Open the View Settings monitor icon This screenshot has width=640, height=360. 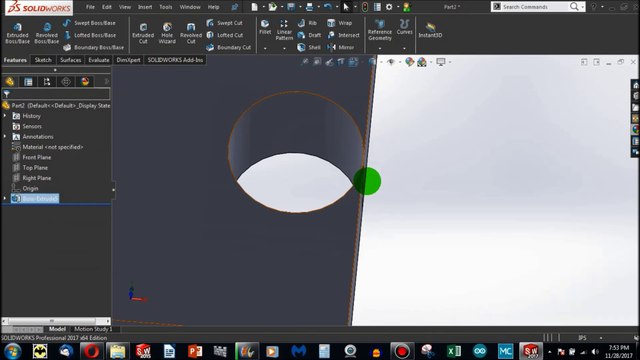(x=441, y=62)
